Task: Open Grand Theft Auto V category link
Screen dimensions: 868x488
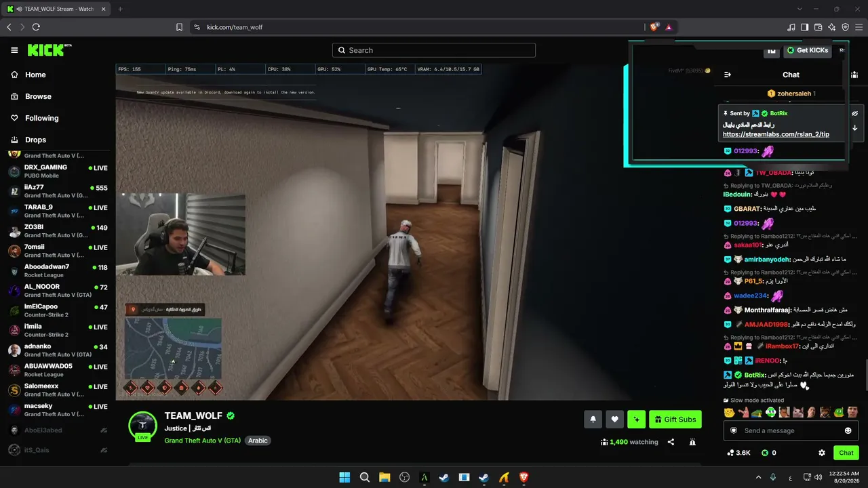Action: 202,441
